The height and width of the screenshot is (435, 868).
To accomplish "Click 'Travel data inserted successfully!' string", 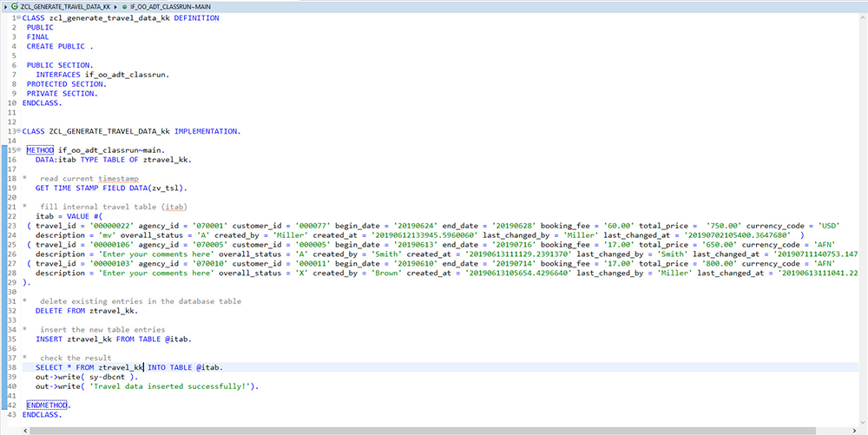I will [x=170, y=386].
